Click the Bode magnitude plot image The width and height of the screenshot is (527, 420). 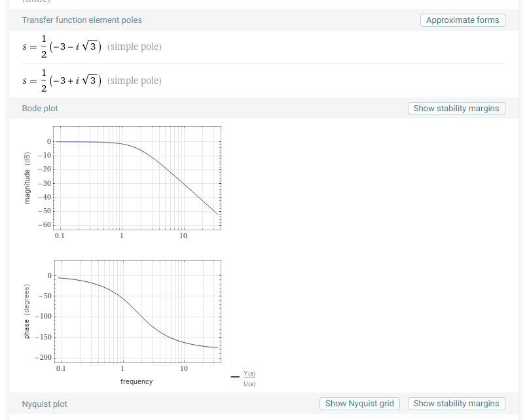137,177
